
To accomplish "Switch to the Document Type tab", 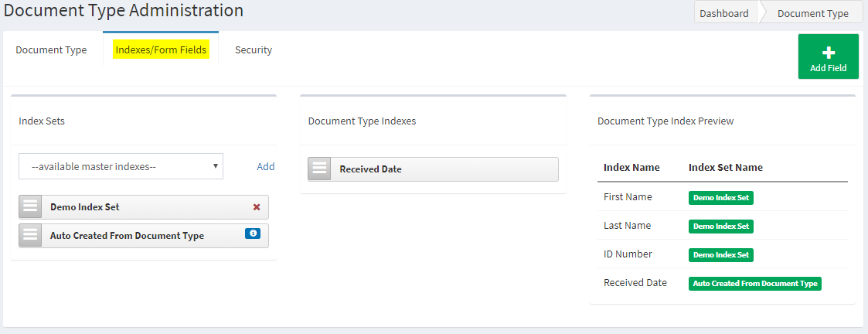I will [x=51, y=49].
